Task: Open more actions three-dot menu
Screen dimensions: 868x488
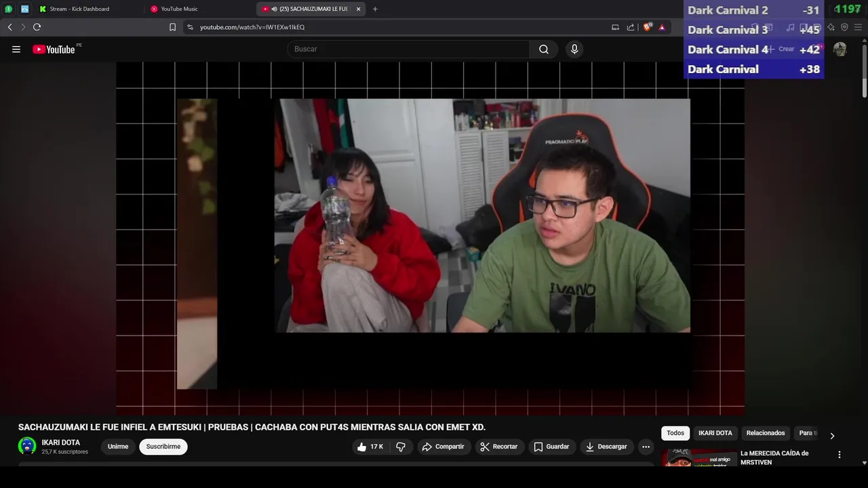Action: tap(646, 447)
